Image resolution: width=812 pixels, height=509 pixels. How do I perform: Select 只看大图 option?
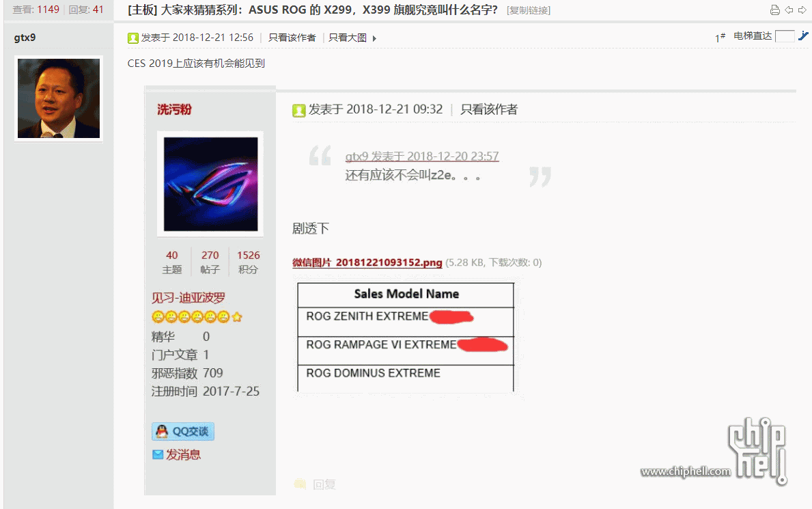tap(348, 38)
